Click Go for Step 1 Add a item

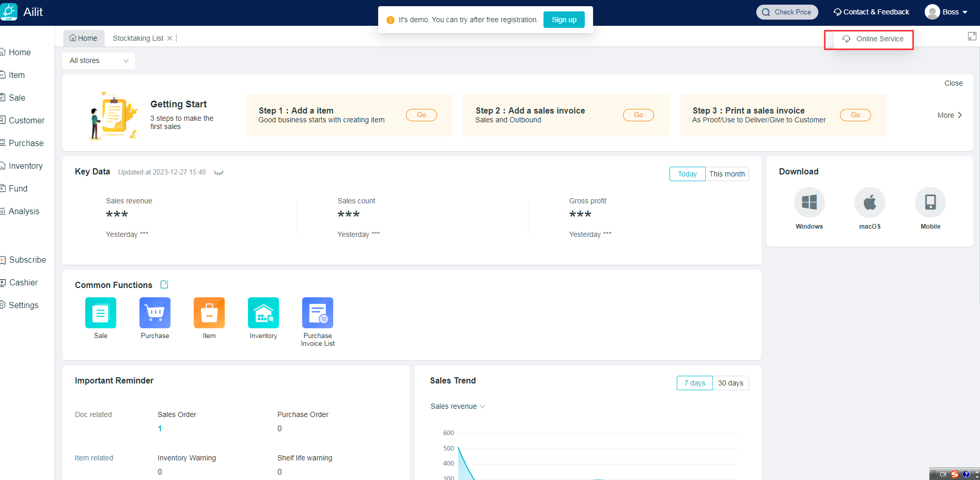[422, 115]
